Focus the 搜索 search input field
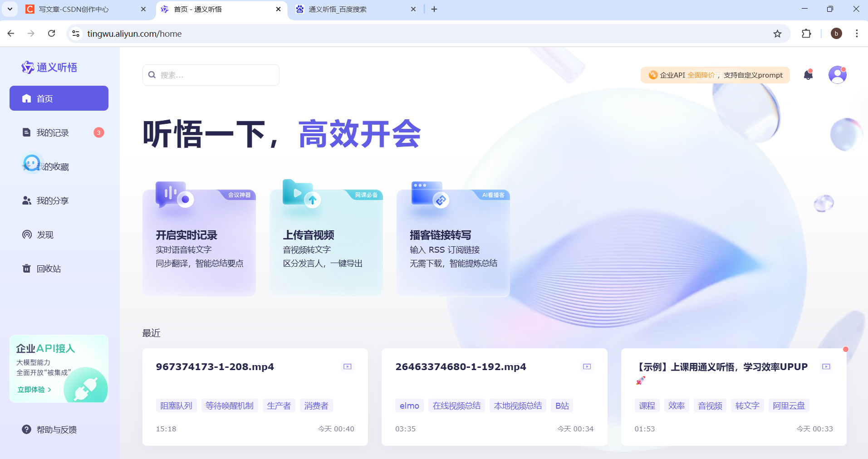 click(x=211, y=75)
